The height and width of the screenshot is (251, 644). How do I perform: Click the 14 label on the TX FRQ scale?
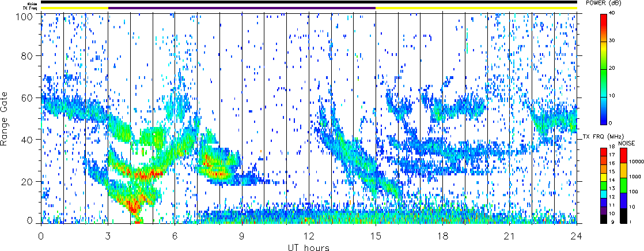612,181
